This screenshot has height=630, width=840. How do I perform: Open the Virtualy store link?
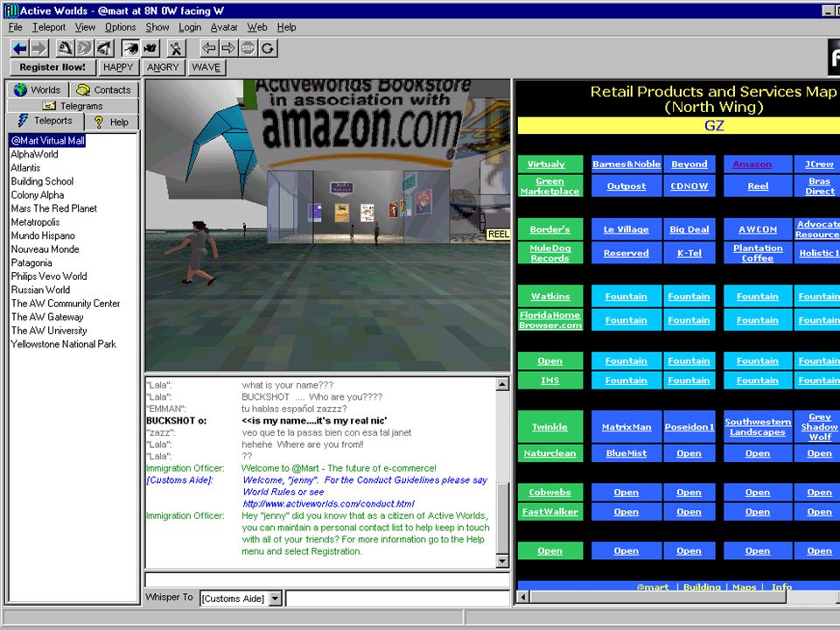coord(546,164)
